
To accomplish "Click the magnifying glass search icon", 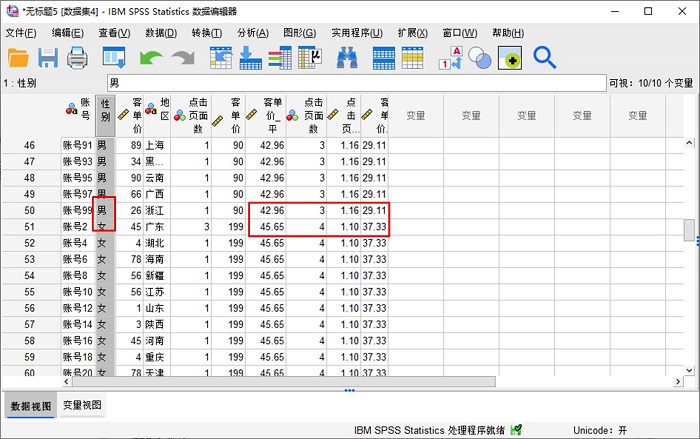I will 544,58.
